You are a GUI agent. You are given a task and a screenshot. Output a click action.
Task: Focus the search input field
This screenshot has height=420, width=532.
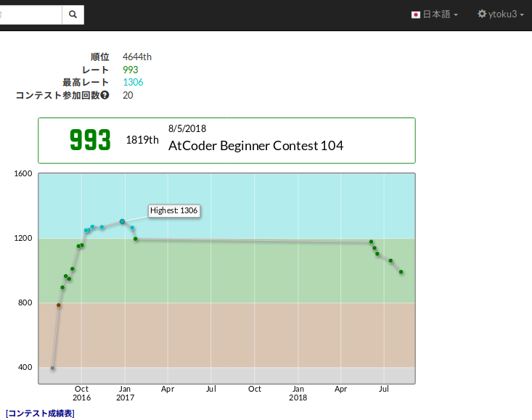pyautogui.click(x=30, y=15)
